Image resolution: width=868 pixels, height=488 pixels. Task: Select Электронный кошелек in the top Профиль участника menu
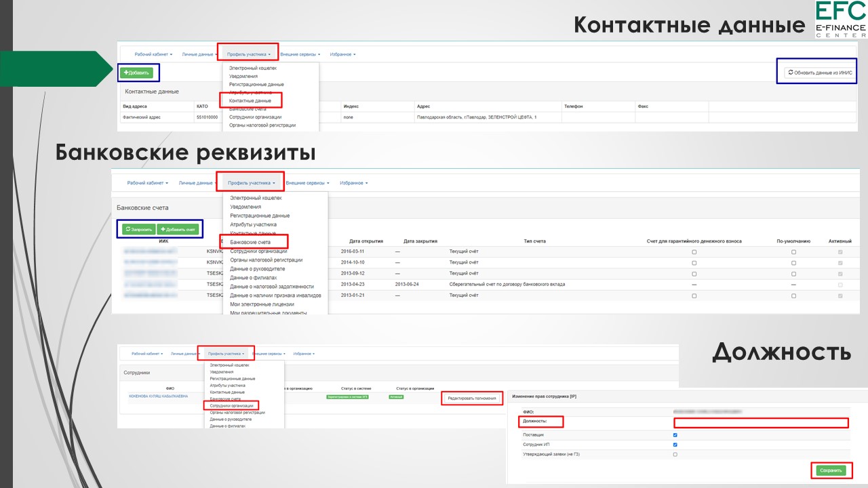253,68
